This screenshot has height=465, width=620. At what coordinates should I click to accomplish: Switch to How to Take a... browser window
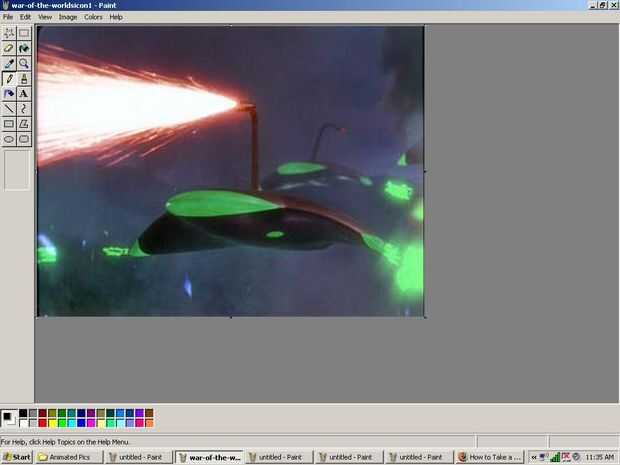pyautogui.click(x=490, y=457)
